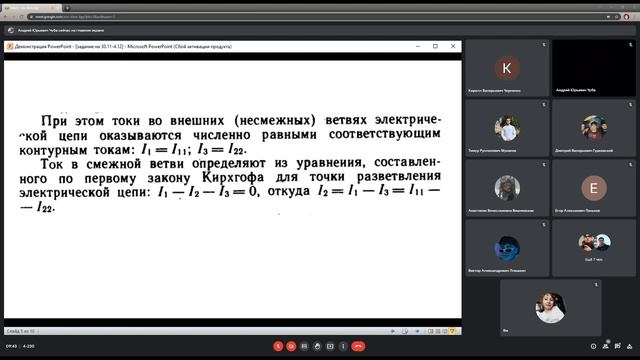Viewport: 640px width, 360px height.
Task: Click the meeting time and code text
Action: coord(20,346)
